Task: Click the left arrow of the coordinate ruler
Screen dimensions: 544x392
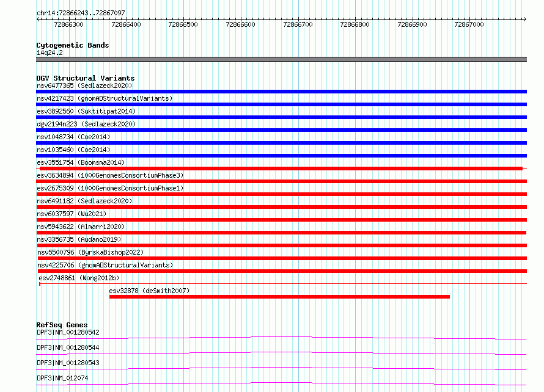Action: pyautogui.click(x=38, y=19)
